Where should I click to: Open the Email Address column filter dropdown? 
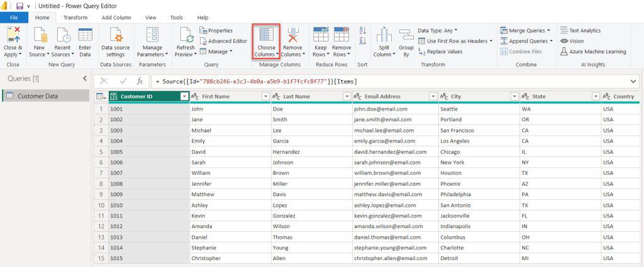click(433, 96)
